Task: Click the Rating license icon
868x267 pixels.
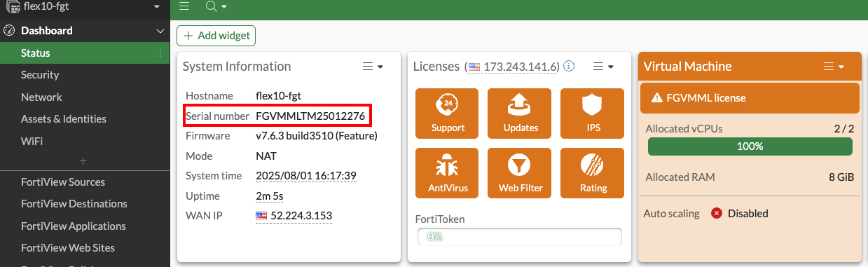Action: [593, 173]
